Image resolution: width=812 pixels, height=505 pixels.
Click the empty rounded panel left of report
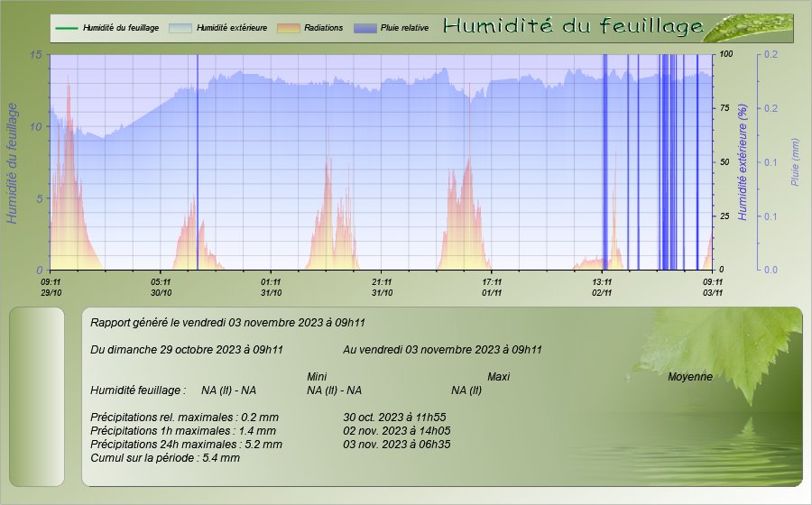pyautogui.click(x=37, y=397)
